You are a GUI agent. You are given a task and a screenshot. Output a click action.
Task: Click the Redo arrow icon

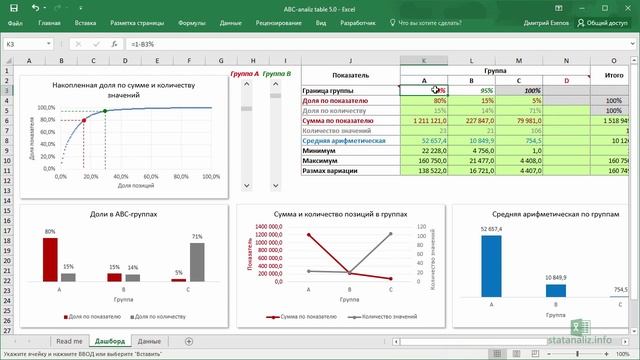click(57, 8)
